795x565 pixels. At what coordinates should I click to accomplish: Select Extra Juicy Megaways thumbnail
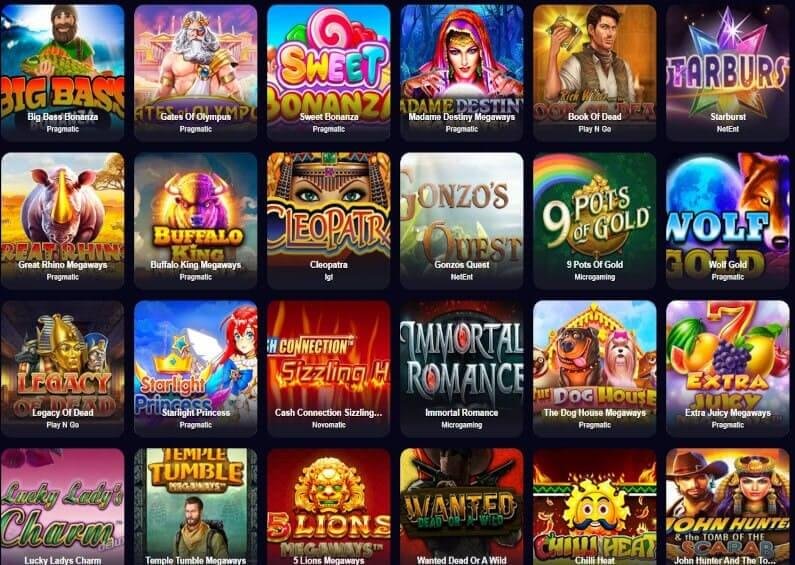(x=728, y=369)
